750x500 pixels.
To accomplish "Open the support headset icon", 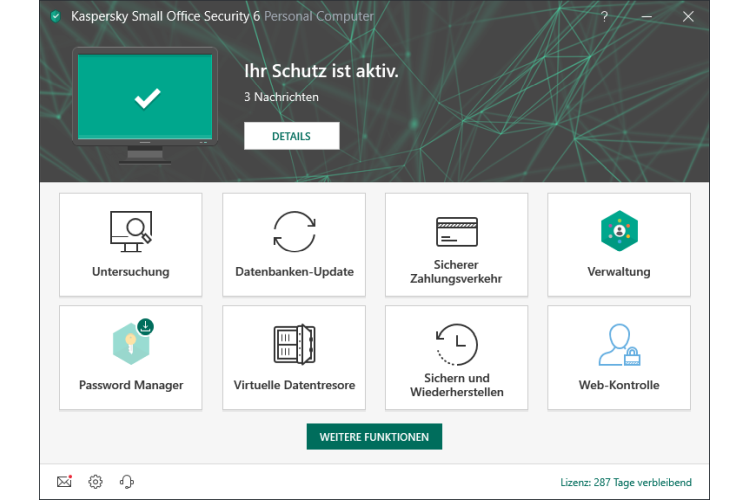I will [x=127, y=481].
